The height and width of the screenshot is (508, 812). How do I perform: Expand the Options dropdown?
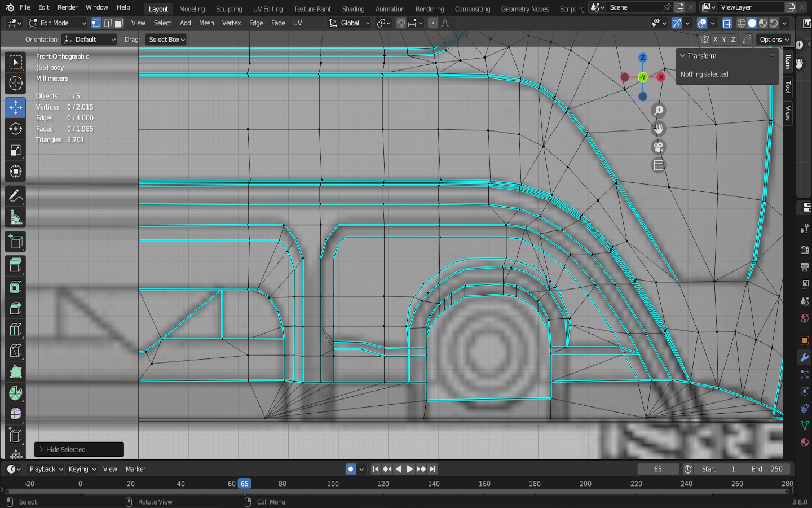point(774,40)
